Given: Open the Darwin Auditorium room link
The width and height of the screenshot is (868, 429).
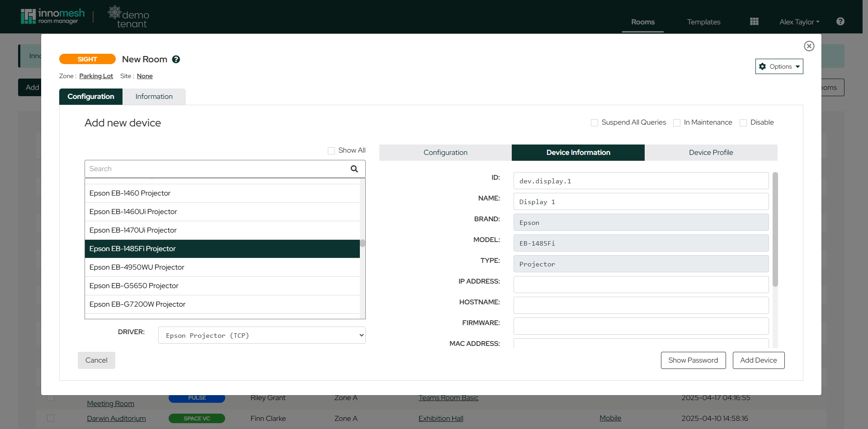Looking at the screenshot, I should [116, 419].
